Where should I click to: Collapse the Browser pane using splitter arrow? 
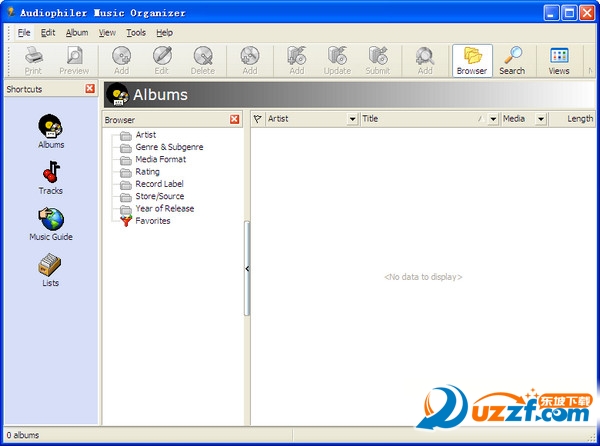(247, 269)
